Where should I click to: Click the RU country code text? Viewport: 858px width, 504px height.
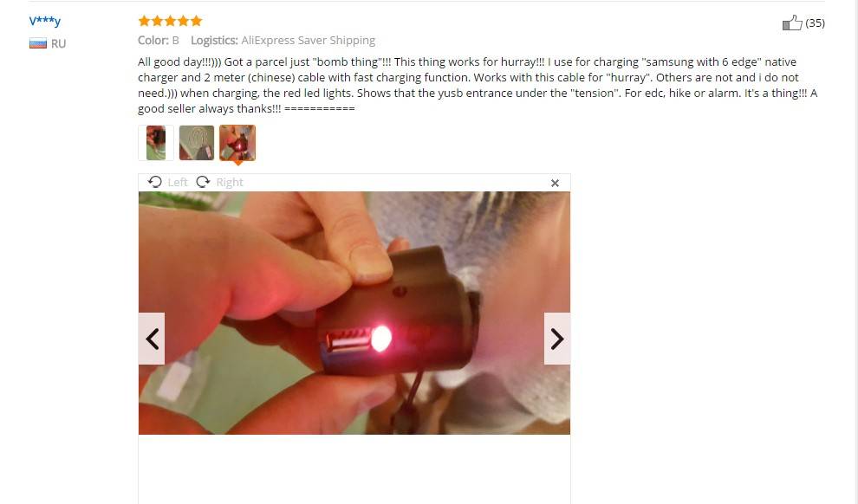(59, 43)
